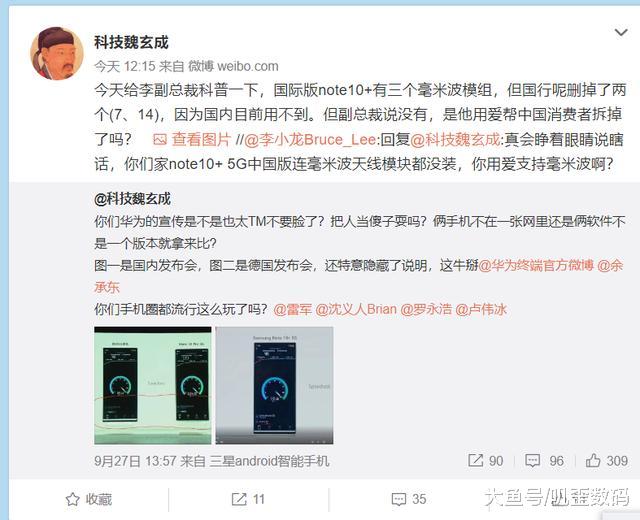Click the 收藏 star favorite button
The height and width of the screenshot is (520, 640).
[89, 499]
